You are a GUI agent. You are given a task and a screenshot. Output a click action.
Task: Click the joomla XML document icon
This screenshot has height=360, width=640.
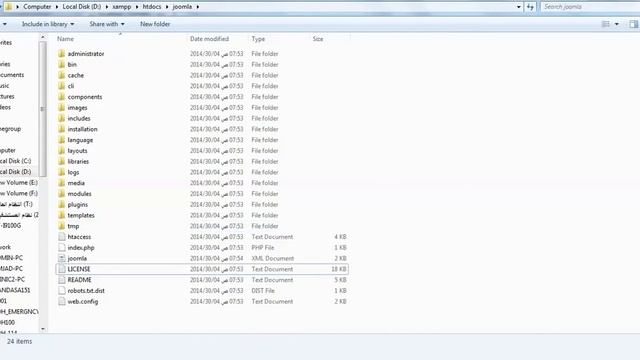[x=62, y=258]
